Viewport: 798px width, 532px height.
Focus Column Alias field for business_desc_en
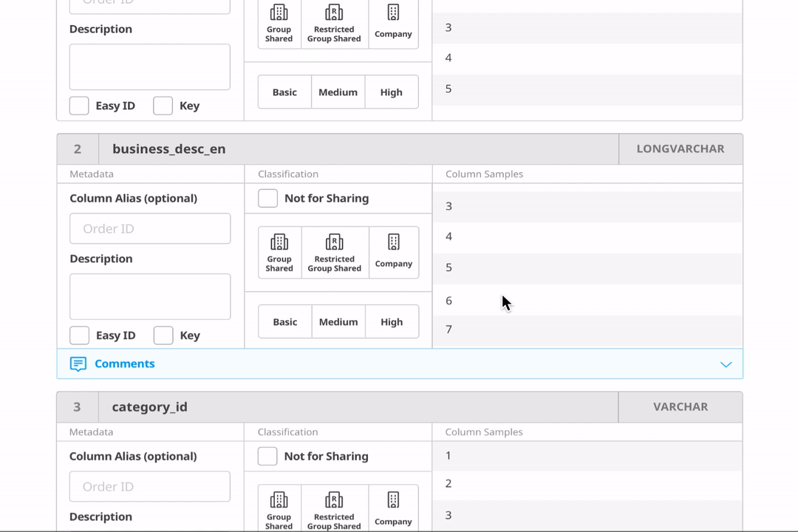pos(150,228)
